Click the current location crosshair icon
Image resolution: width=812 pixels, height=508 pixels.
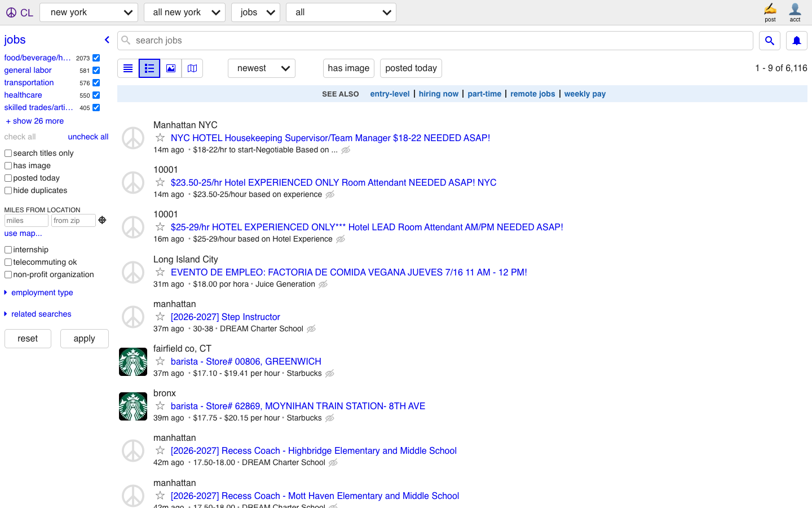pos(102,220)
